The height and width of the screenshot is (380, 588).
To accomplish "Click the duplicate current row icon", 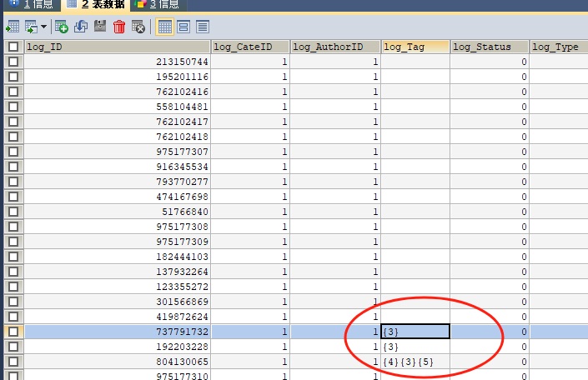I will (x=81, y=27).
